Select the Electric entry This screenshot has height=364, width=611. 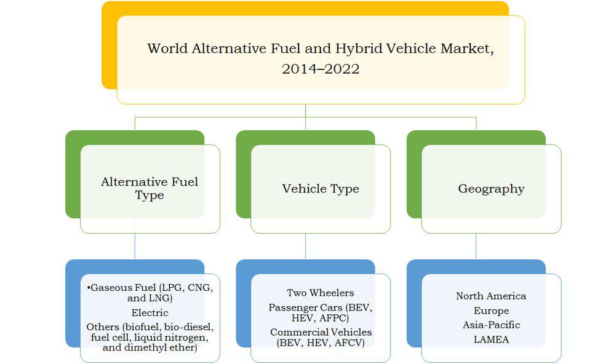pos(150,312)
